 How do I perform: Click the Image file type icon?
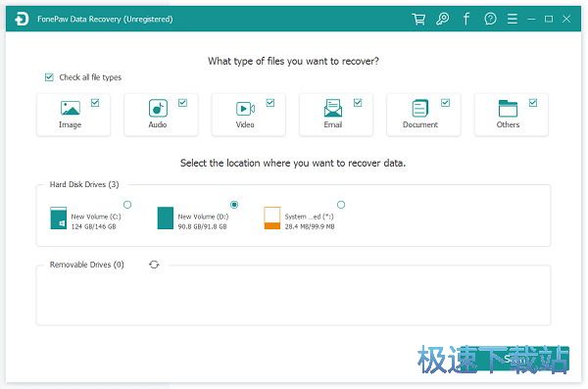(71, 108)
